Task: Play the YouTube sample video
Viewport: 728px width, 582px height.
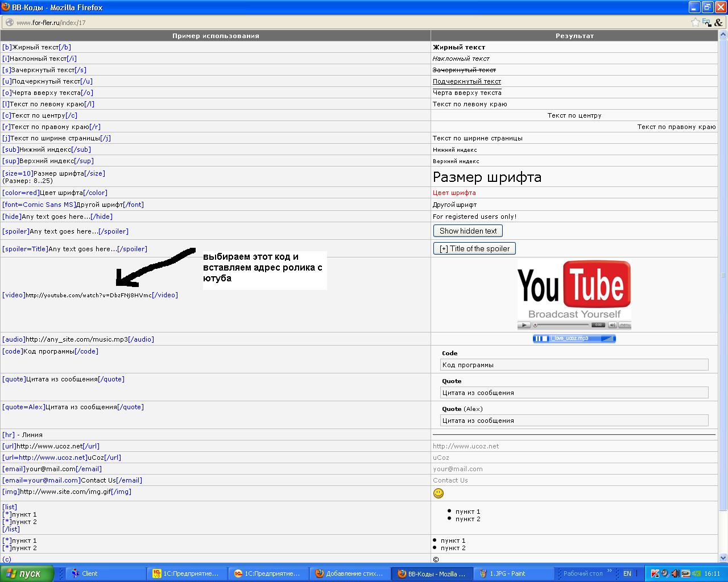Action: [524, 325]
